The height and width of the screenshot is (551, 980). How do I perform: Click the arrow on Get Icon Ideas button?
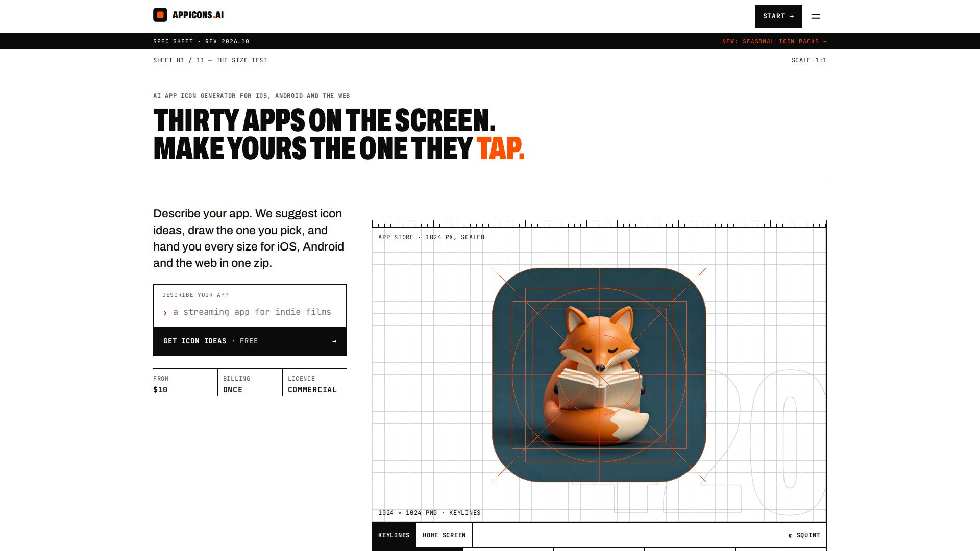(x=334, y=341)
